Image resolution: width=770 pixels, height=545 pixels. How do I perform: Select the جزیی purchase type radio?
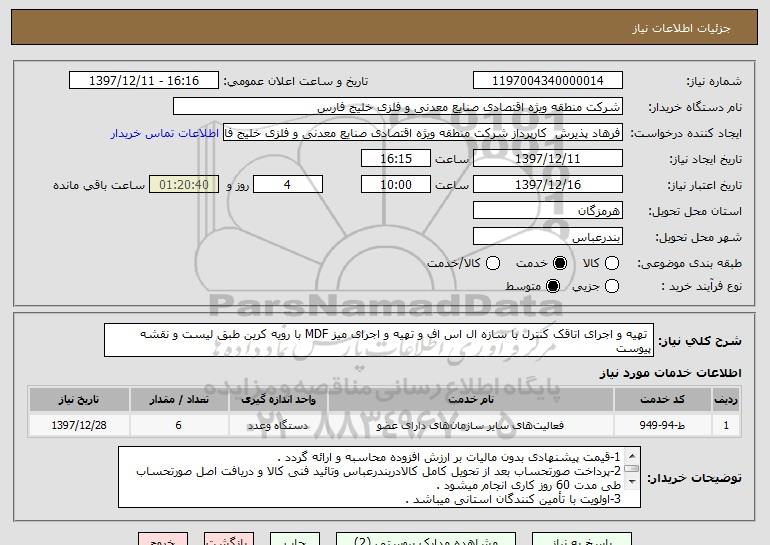(x=611, y=286)
